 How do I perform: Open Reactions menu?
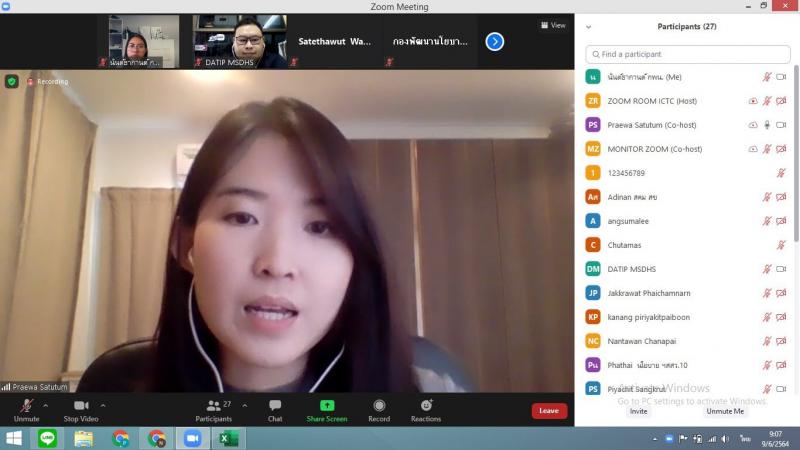pos(426,411)
